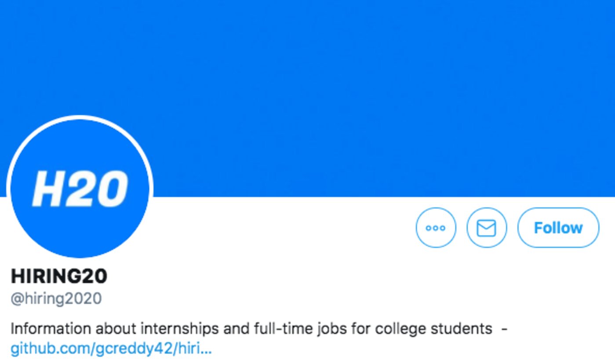Click the envelope message icon
This screenshot has height=364, width=615.
tap(487, 228)
